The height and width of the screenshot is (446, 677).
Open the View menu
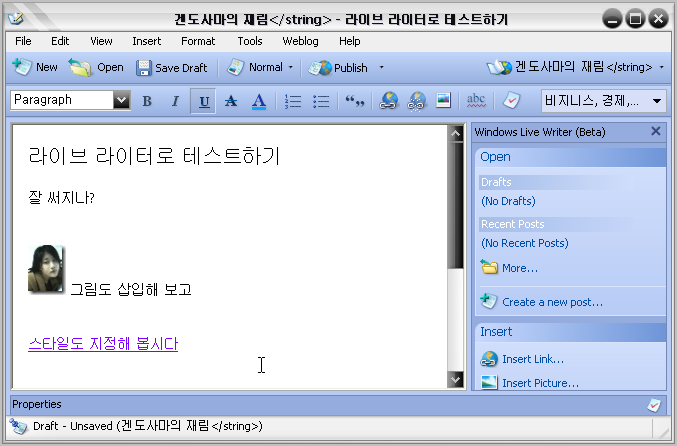coord(101,41)
